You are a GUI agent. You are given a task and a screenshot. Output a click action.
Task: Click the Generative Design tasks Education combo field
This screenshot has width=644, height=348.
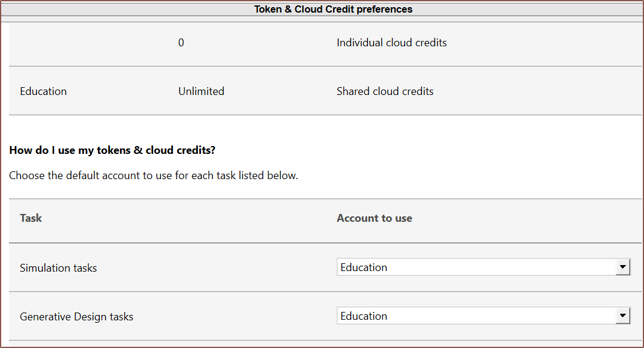[x=475, y=316]
